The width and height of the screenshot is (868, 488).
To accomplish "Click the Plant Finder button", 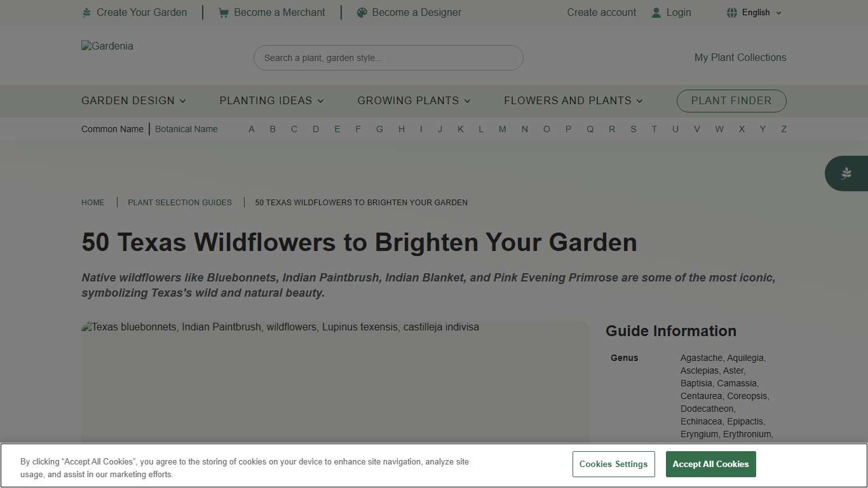I will (x=731, y=100).
